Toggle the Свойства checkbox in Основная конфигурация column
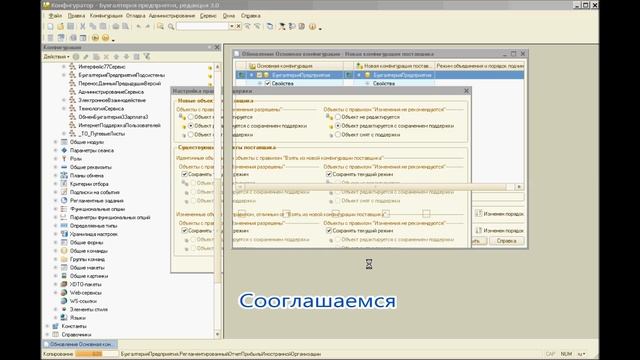The height and width of the screenshot is (360, 640). point(268,83)
